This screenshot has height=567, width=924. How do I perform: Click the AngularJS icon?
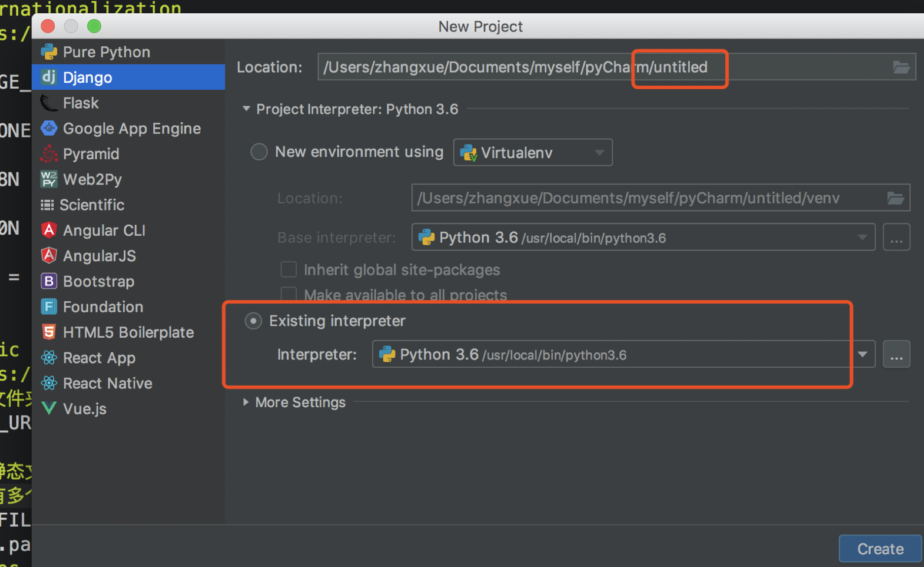49,255
